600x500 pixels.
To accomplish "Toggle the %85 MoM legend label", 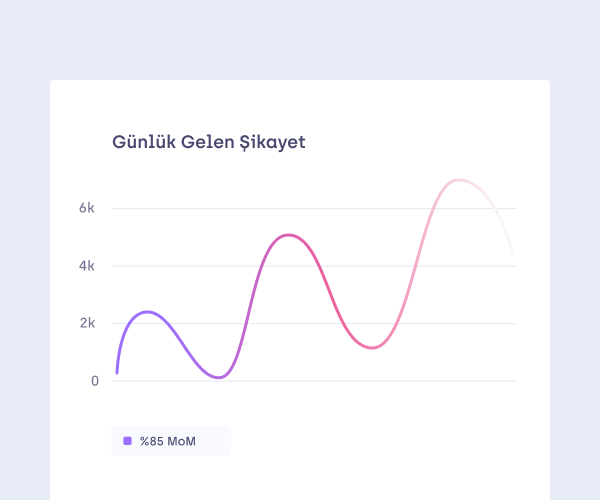I will click(168, 441).
